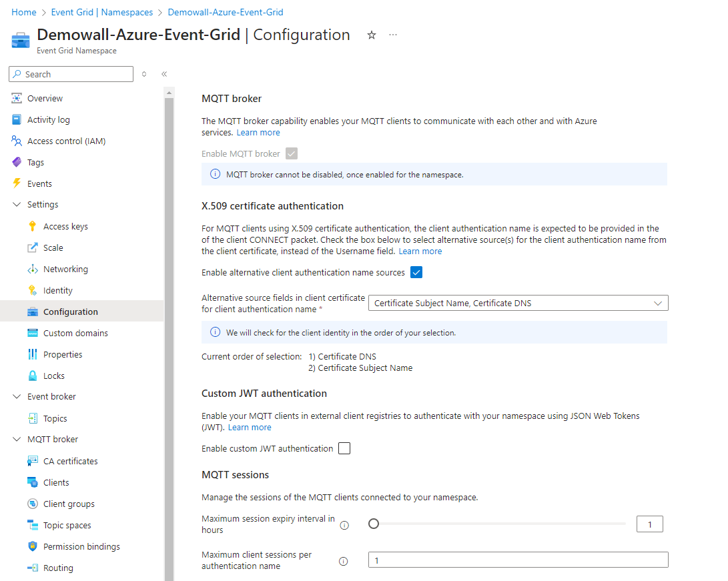Click the Routing menu label
The height and width of the screenshot is (581, 728).
[x=58, y=568]
